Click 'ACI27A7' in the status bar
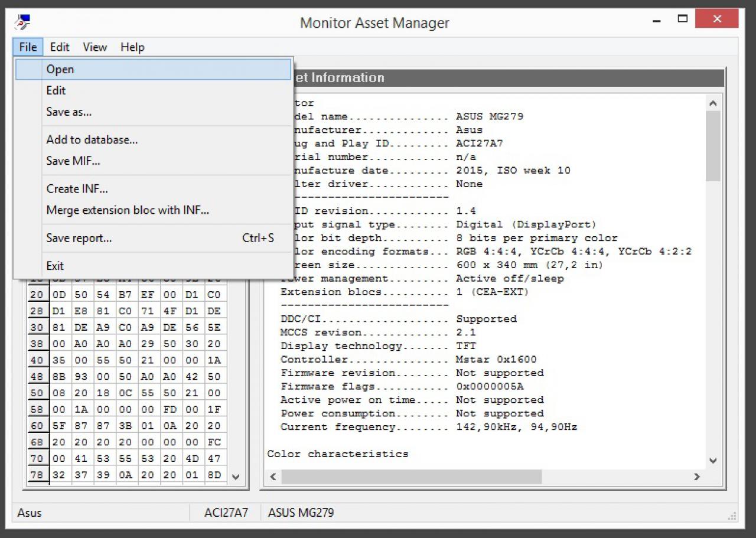The width and height of the screenshot is (756, 538). tap(226, 513)
